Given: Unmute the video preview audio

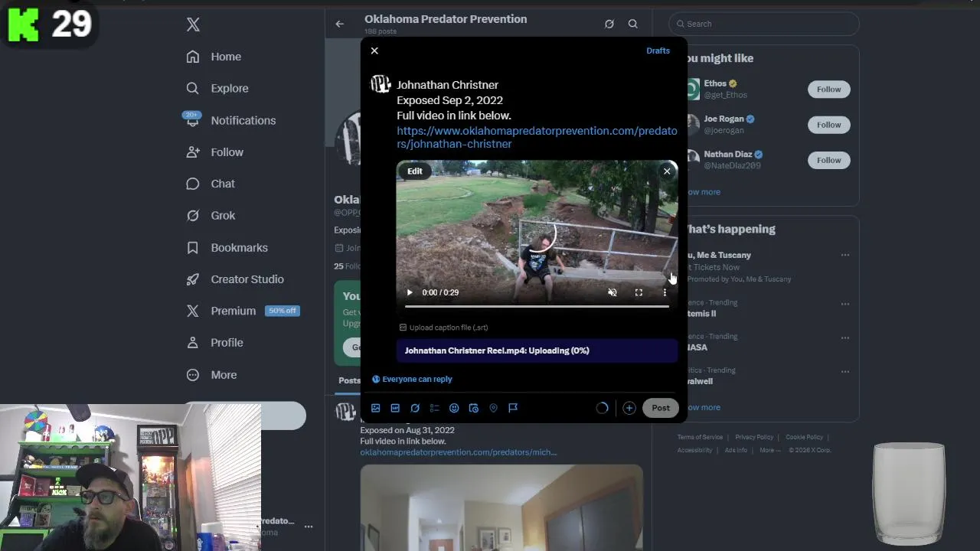Looking at the screenshot, I should click(612, 292).
